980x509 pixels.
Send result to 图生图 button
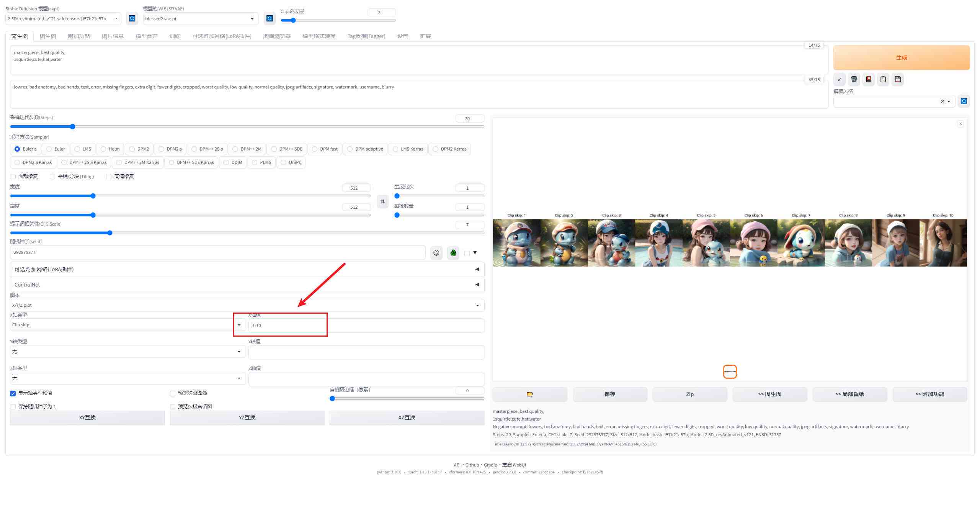click(770, 394)
